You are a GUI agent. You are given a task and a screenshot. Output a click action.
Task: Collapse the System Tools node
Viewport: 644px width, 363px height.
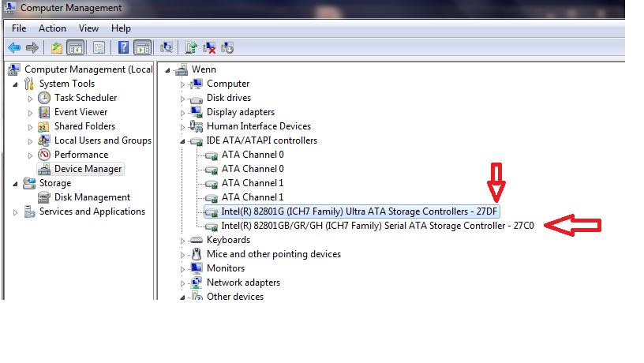(x=16, y=84)
